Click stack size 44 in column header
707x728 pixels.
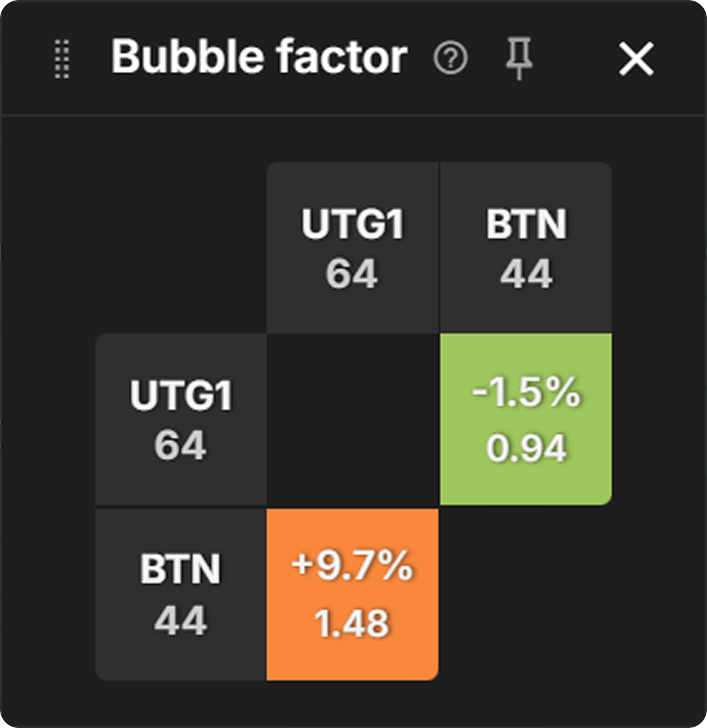[x=526, y=274]
